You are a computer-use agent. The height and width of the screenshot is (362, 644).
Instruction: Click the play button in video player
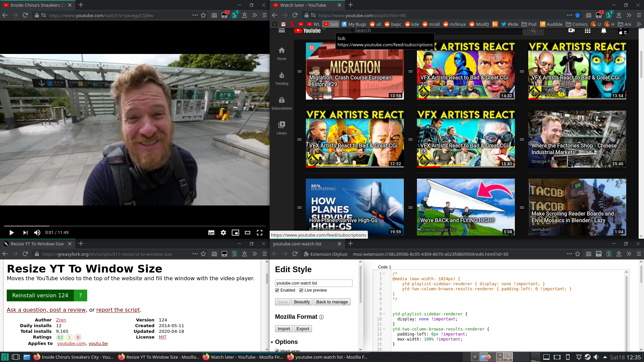(11, 233)
